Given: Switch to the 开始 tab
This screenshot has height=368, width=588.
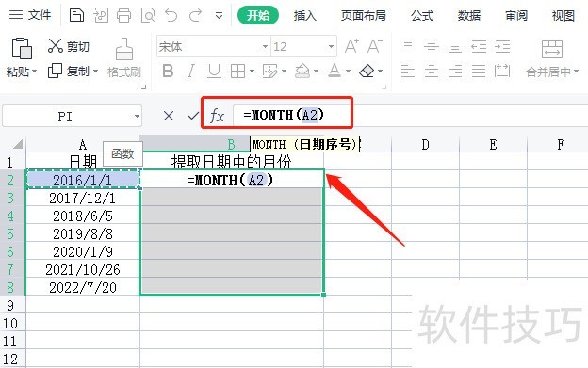Looking at the screenshot, I should point(258,15).
